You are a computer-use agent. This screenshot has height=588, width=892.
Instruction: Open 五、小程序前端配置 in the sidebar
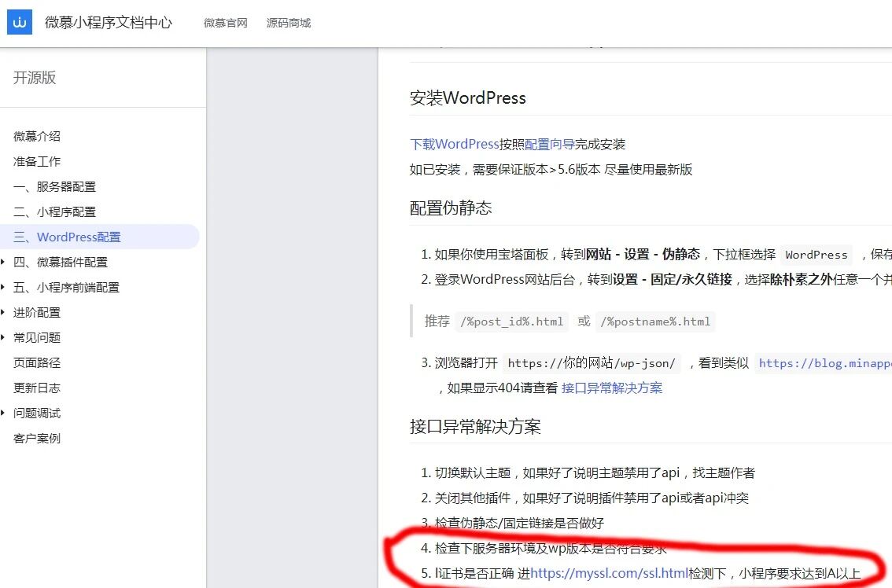[67, 287]
